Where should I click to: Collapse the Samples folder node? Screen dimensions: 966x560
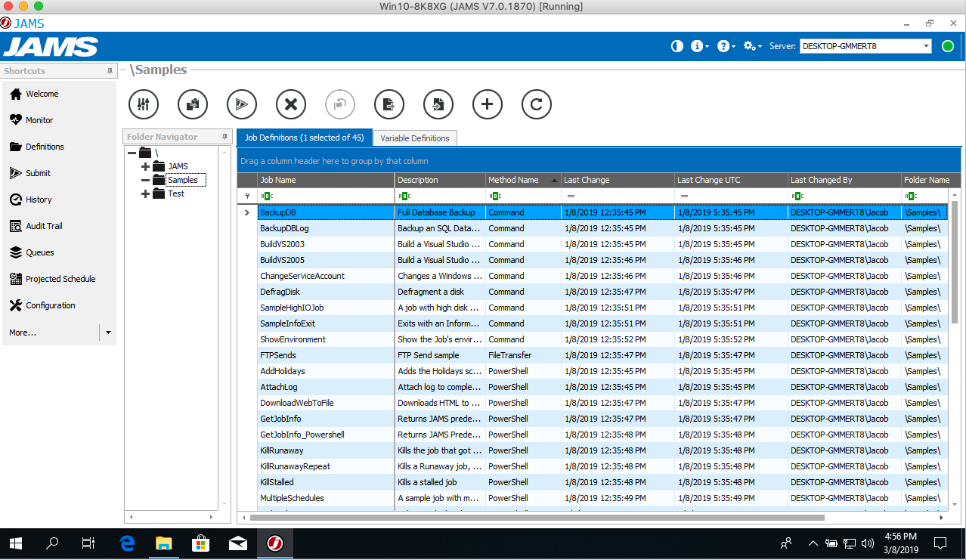(x=146, y=180)
